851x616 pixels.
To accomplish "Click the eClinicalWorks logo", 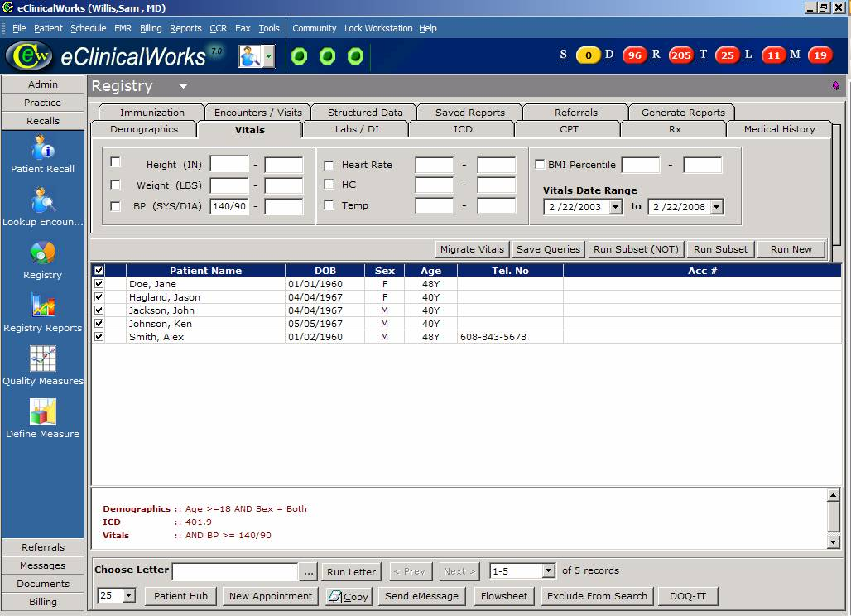I will [x=29, y=56].
